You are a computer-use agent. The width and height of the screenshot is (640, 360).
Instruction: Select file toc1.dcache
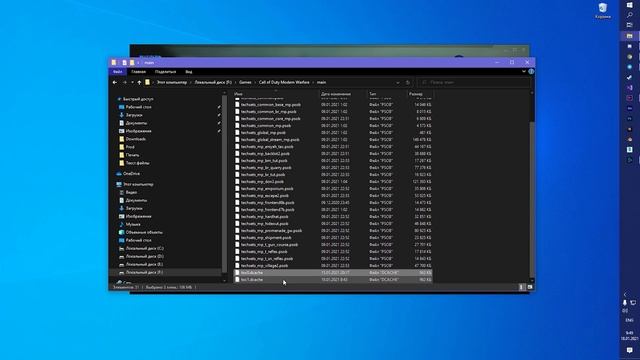(252, 280)
